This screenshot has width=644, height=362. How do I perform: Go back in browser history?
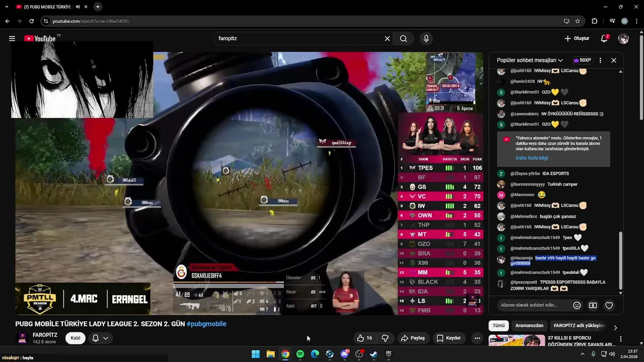pyautogui.click(x=7, y=21)
